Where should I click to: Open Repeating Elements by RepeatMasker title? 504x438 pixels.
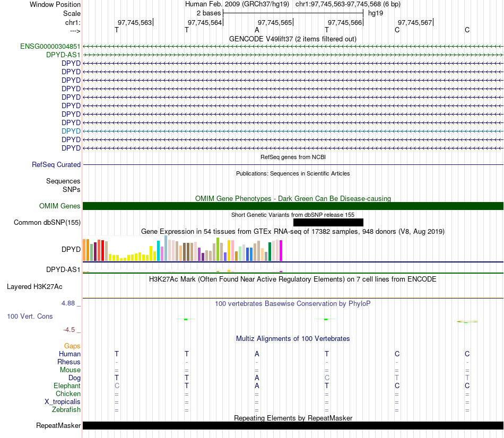click(x=293, y=418)
